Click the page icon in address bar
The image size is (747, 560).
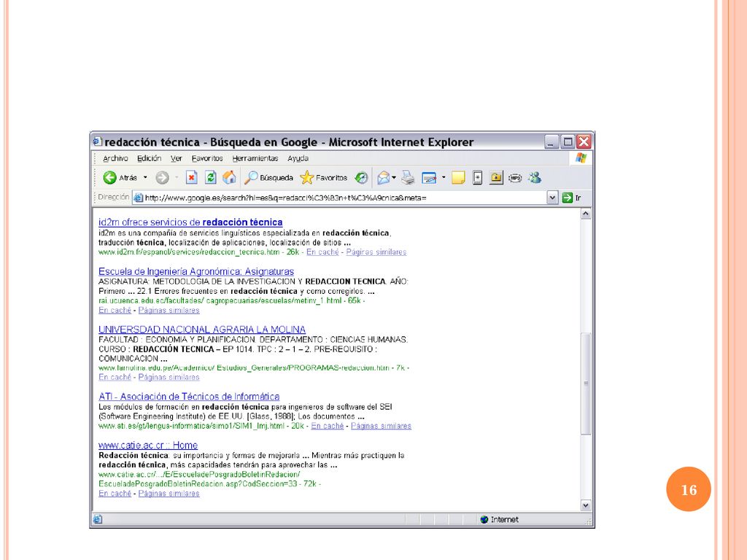(x=138, y=198)
